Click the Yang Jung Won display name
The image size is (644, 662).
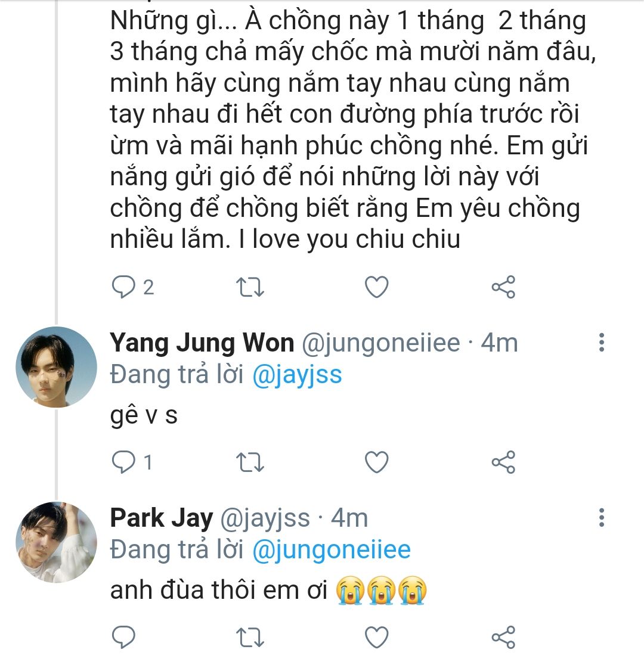(202, 343)
